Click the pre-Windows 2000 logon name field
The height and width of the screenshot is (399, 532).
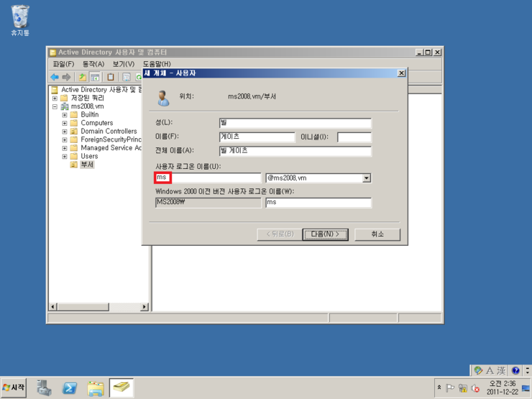click(318, 203)
